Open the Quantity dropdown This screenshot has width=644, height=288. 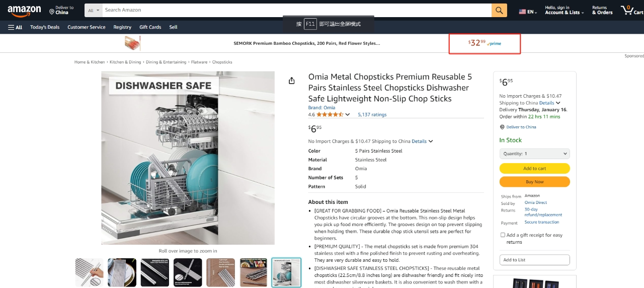click(x=534, y=154)
